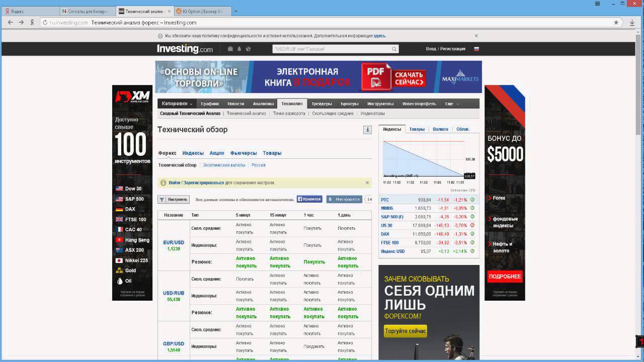Switch sidebar chart to Облиг. tab
Image resolution: width=644 pixels, height=362 pixels.
coord(463,129)
